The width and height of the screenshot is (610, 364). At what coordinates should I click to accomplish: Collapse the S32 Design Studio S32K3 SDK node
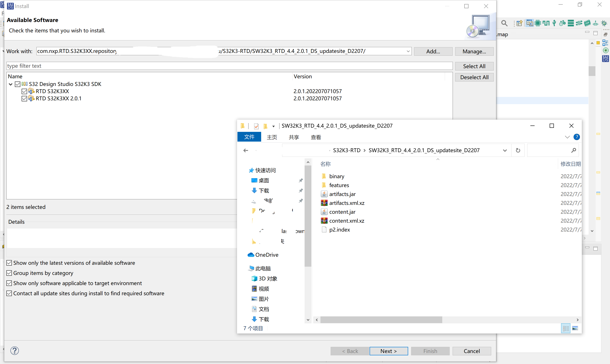pos(10,84)
